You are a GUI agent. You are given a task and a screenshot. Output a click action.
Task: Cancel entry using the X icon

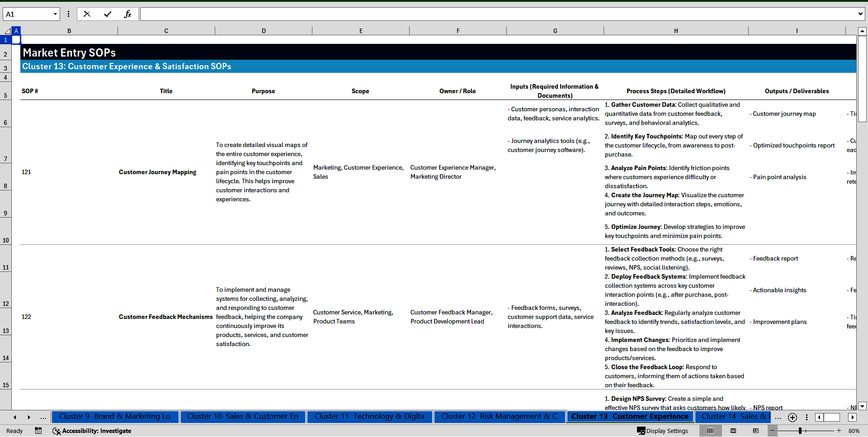click(87, 14)
